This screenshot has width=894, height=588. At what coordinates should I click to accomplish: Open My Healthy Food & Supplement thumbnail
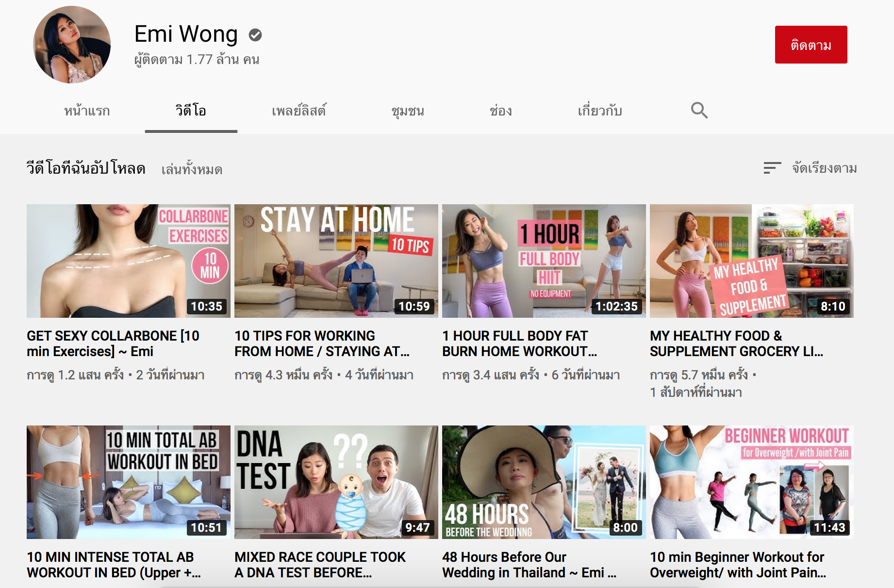coord(751,261)
